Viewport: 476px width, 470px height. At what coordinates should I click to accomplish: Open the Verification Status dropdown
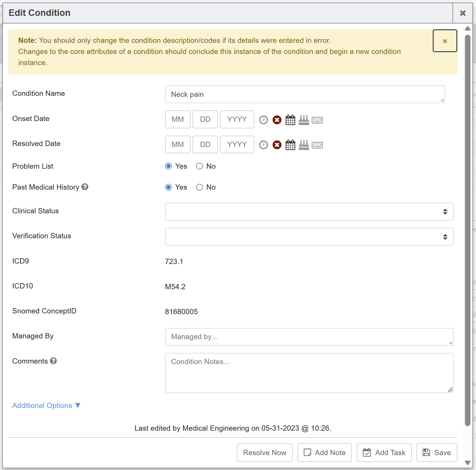point(309,237)
